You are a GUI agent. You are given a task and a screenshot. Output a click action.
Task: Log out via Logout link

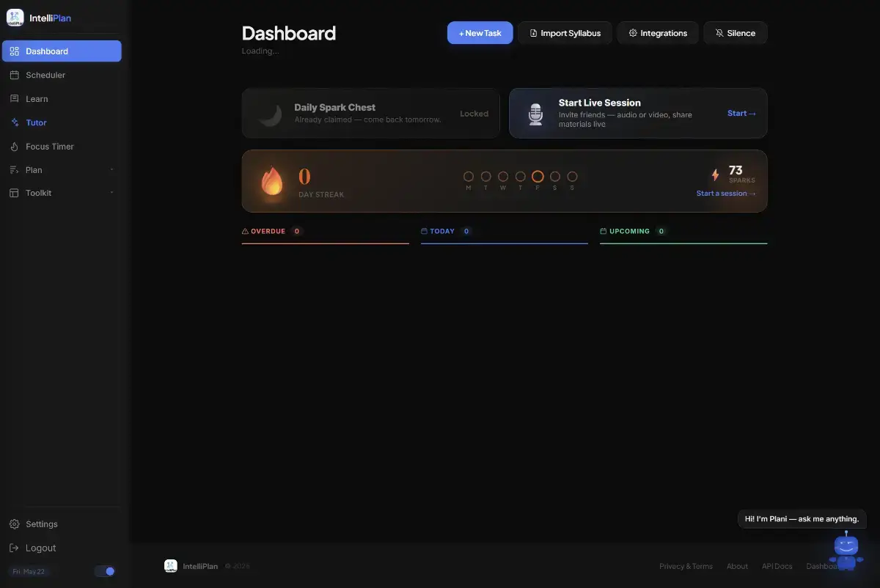click(x=62, y=548)
